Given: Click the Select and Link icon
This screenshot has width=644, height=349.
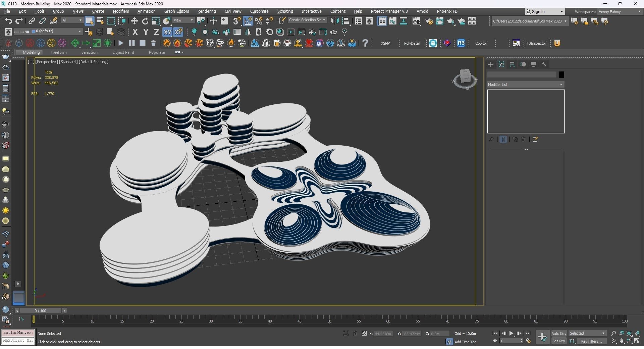Looking at the screenshot, I should (x=32, y=21).
